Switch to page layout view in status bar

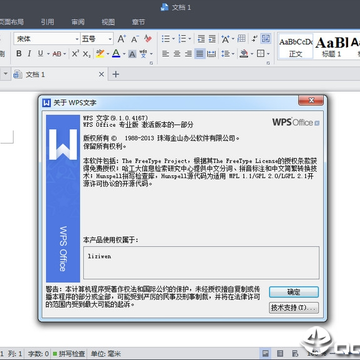point(266,353)
